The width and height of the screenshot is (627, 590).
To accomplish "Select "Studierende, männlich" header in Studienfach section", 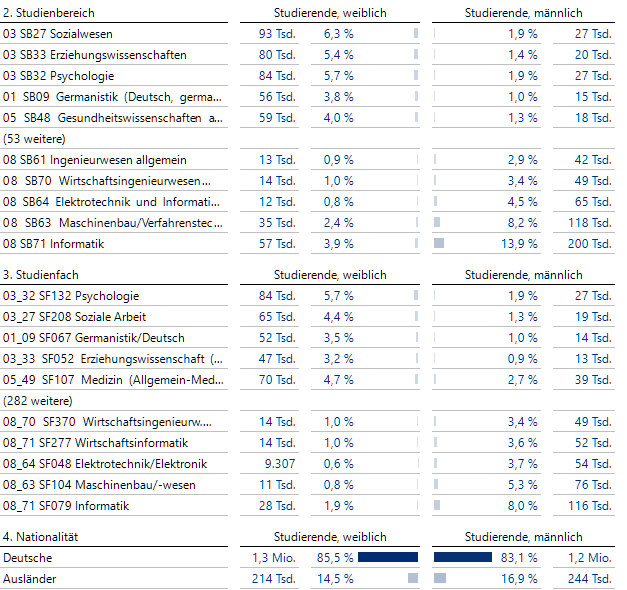I will coord(523,275).
